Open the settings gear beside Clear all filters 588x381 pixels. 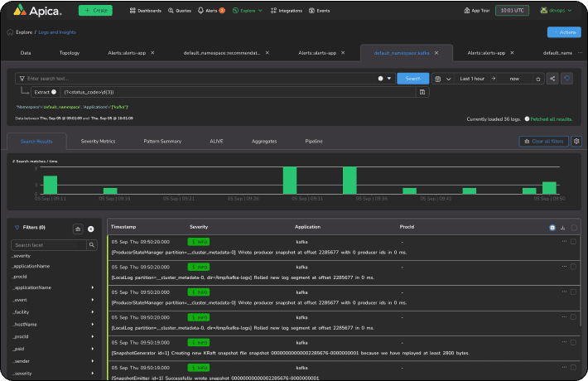point(576,142)
